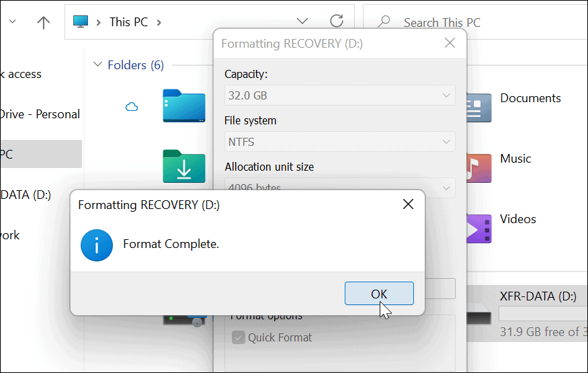Click OK in Format Complete dialog
The width and height of the screenshot is (588, 373).
[x=379, y=294]
